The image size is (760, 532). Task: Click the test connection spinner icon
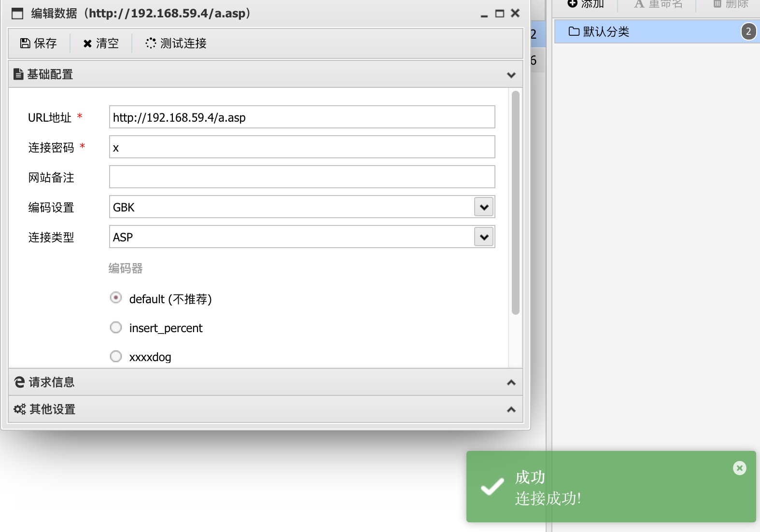151,43
